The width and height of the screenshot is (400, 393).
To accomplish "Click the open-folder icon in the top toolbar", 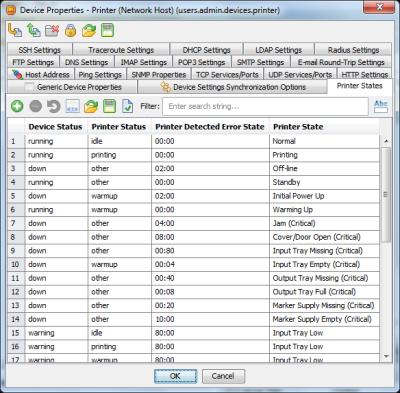I will tap(89, 30).
